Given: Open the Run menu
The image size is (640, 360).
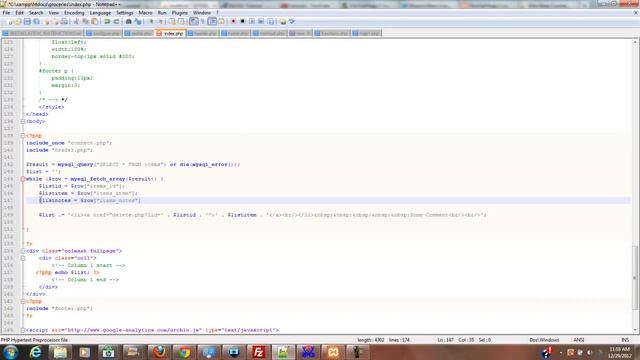Looking at the screenshot, I should (162, 13).
